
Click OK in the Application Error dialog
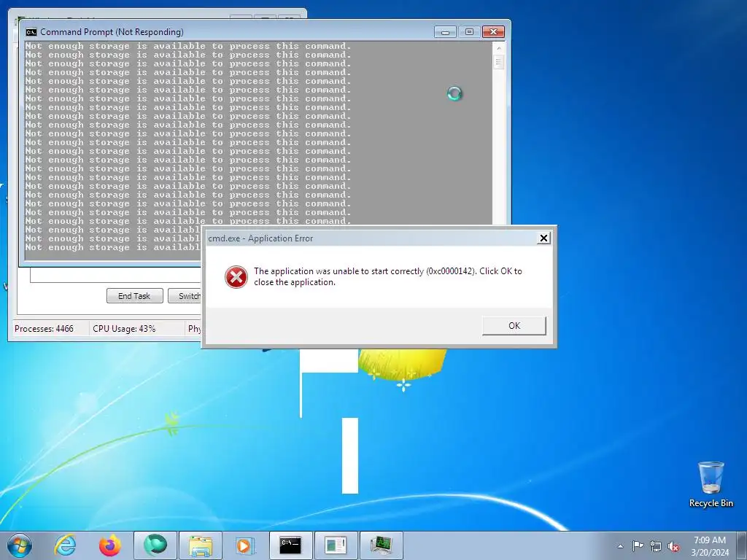point(514,326)
